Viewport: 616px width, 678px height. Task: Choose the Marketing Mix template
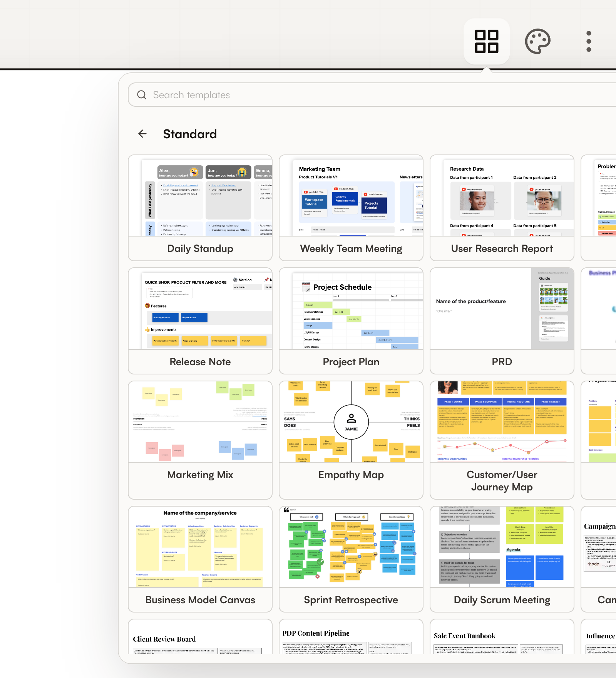tap(200, 440)
